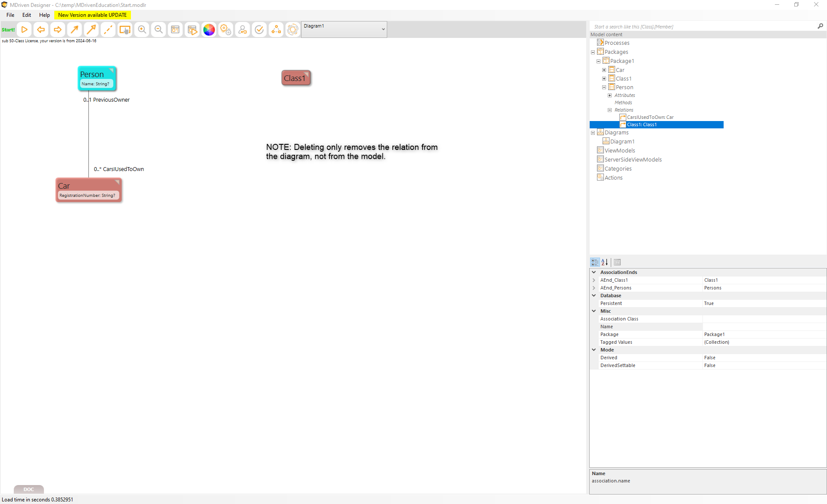Click the green Start! button
The image size is (827, 504).
coord(8,30)
